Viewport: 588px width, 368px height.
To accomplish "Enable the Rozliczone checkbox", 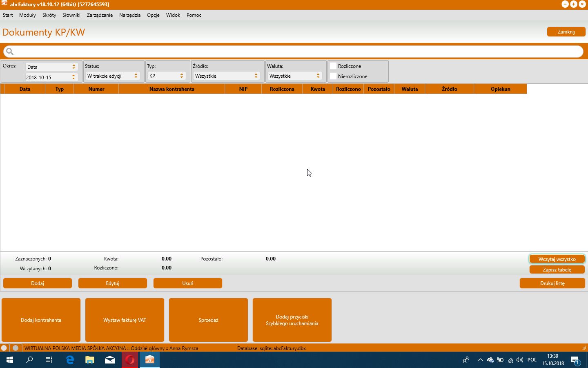I will tap(333, 66).
